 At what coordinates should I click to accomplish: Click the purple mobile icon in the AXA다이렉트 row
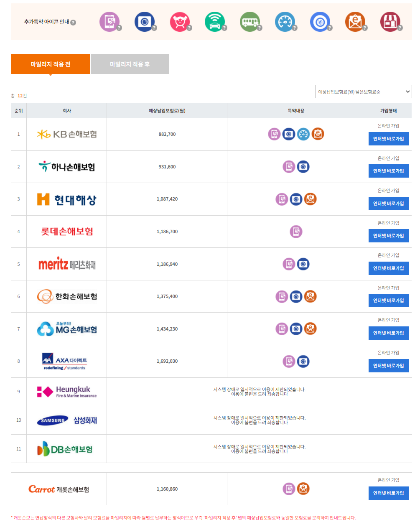[289, 361]
